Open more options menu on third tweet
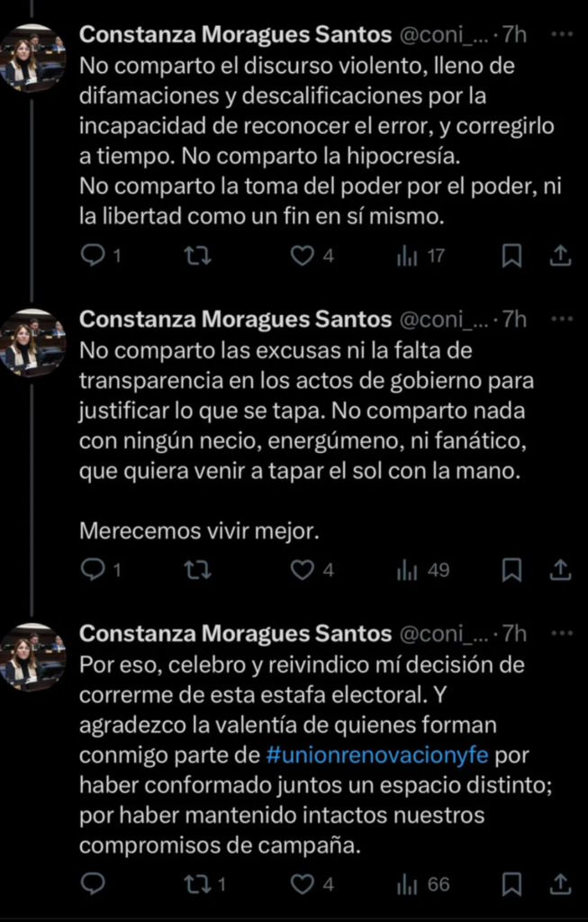Screen dimensions: 588x922 point(561,633)
